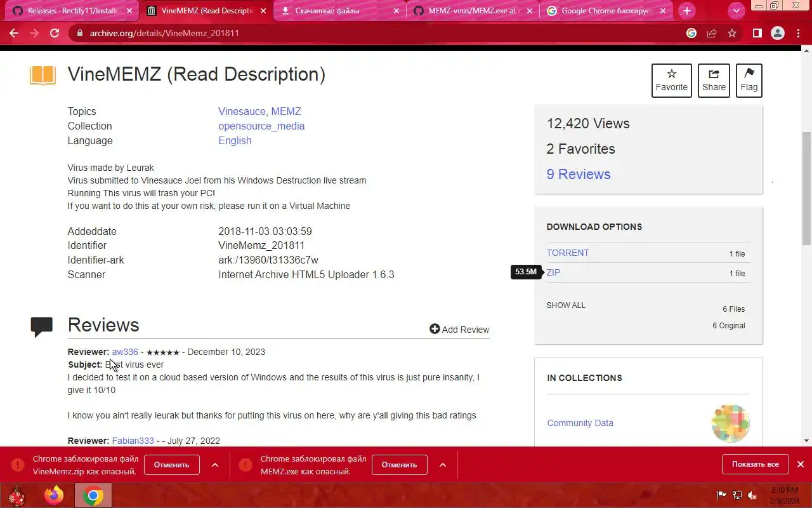Click the 6 Original files text
The width and height of the screenshot is (812, 508).
click(728, 326)
